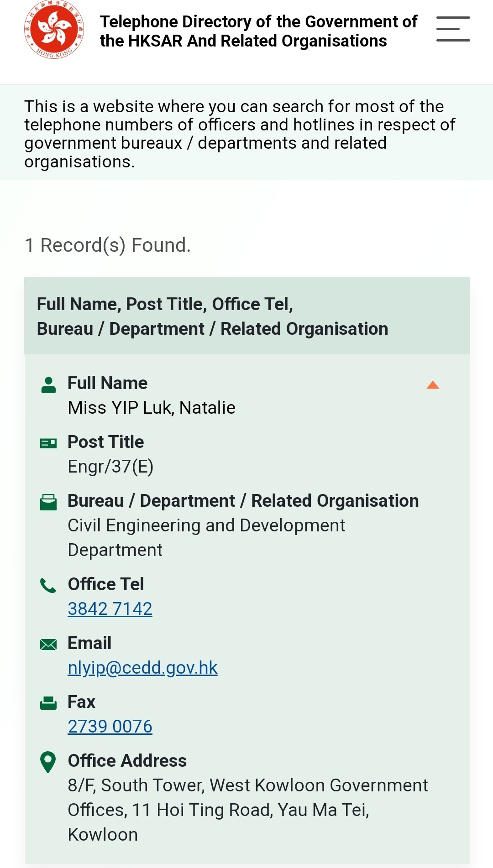Click the phone icon beside Office Tel
Viewport: 493px width, 868px height.
click(x=48, y=585)
